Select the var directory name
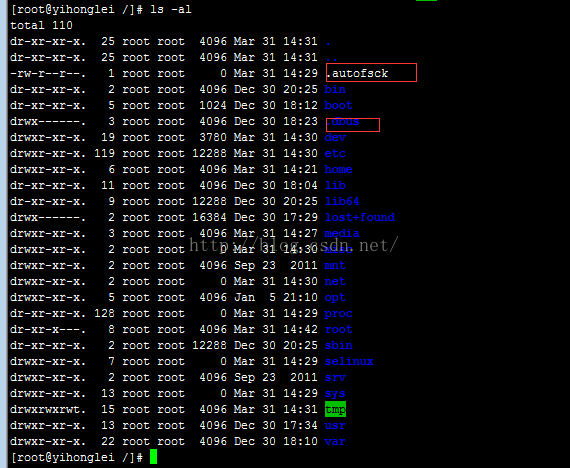Viewport: 570px width, 468px height. click(335, 441)
